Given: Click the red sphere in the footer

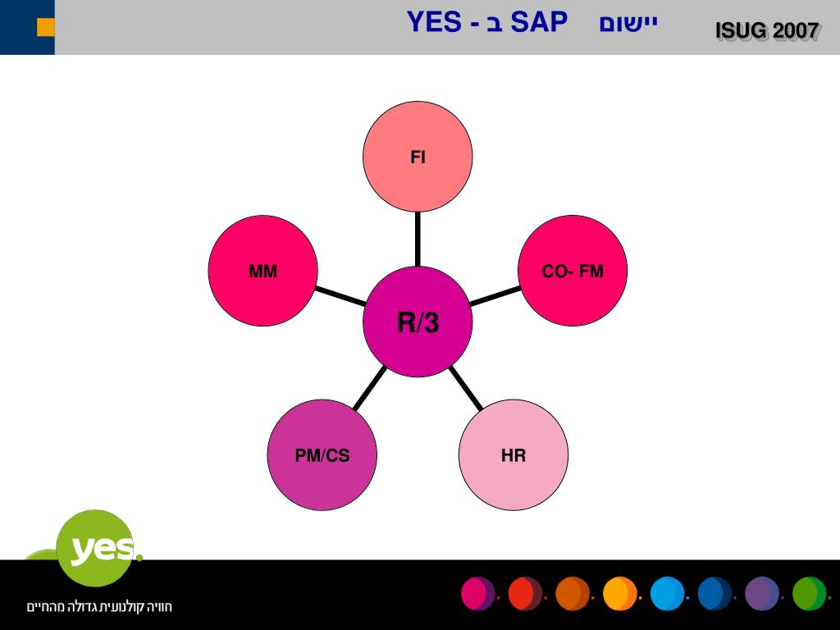Looking at the screenshot, I should pos(526,594).
